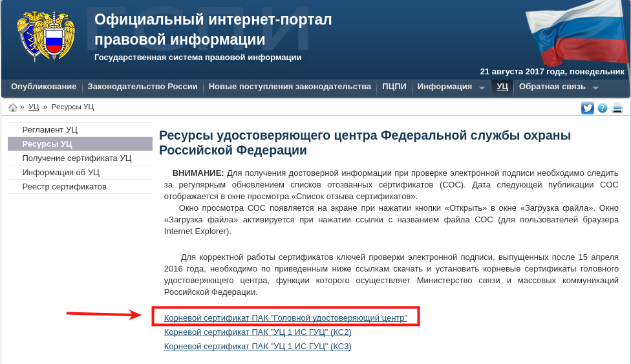The height and width of the screenshot is (364, 631).
Task: Expand the Обратная связь dropdown arrow
Action: pos(595,88)
